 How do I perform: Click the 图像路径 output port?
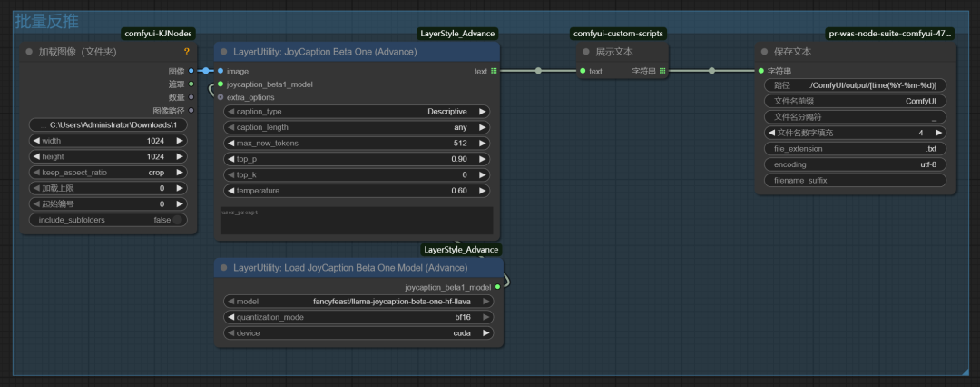click(x=191, y=110)
